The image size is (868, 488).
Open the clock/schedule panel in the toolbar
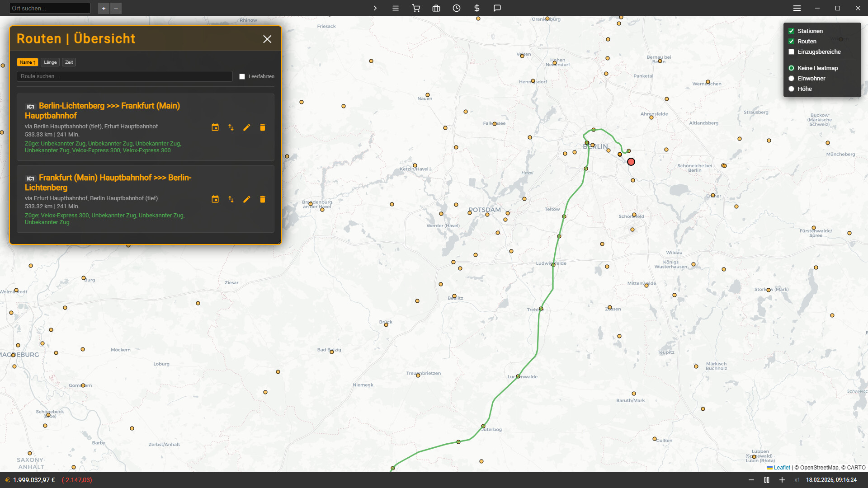coord(457,8)
